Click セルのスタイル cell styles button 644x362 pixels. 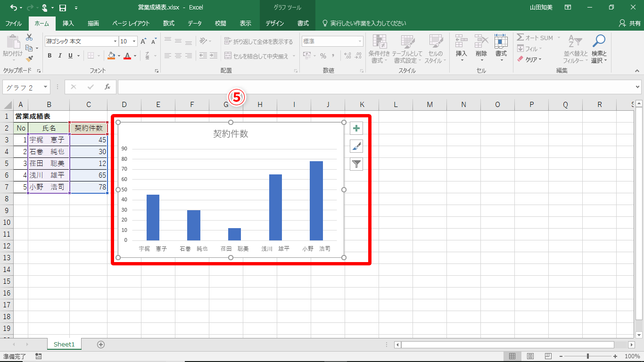(x=436, y=49)
